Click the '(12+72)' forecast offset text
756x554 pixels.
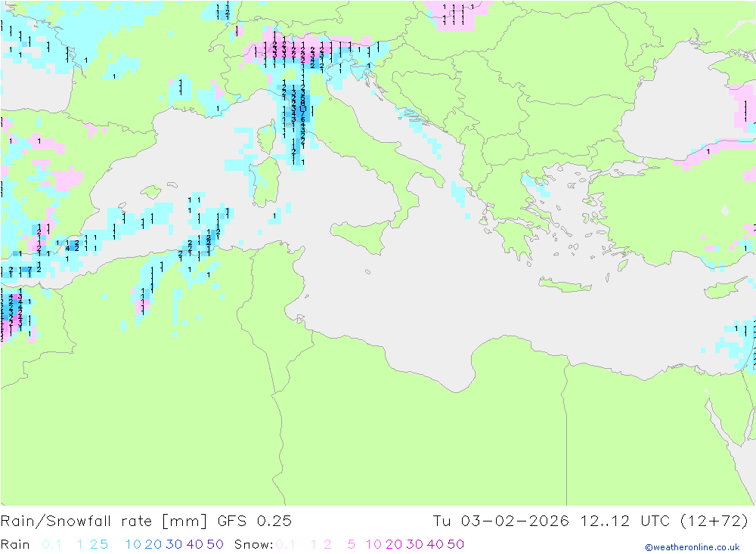coord(714,522)
